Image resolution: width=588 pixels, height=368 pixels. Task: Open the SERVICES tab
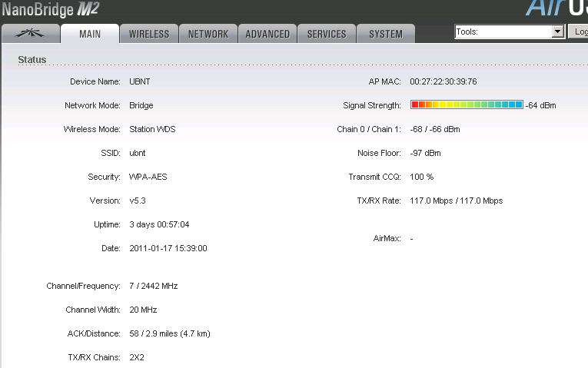pyautogui.click(x=327, y=34)
